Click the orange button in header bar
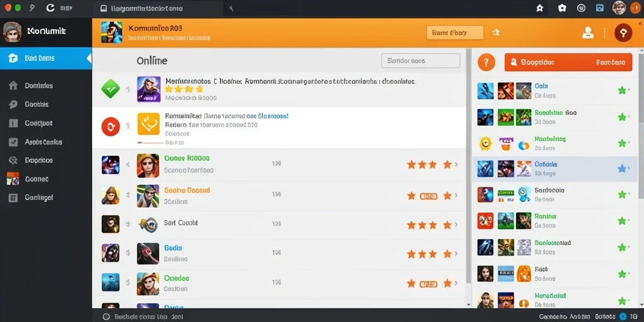The width and height of the screenshot is (644, 322). 455,33
